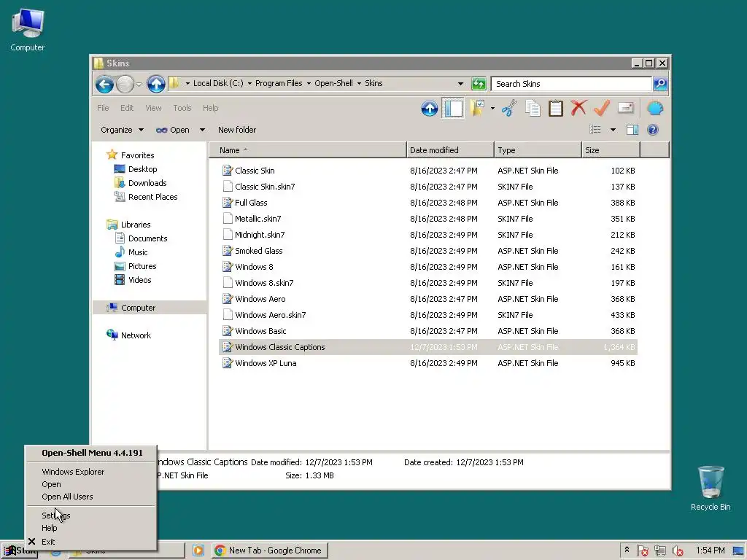Expand the address bar history dropdown
The image size is (747, 560).
(460, 84)
